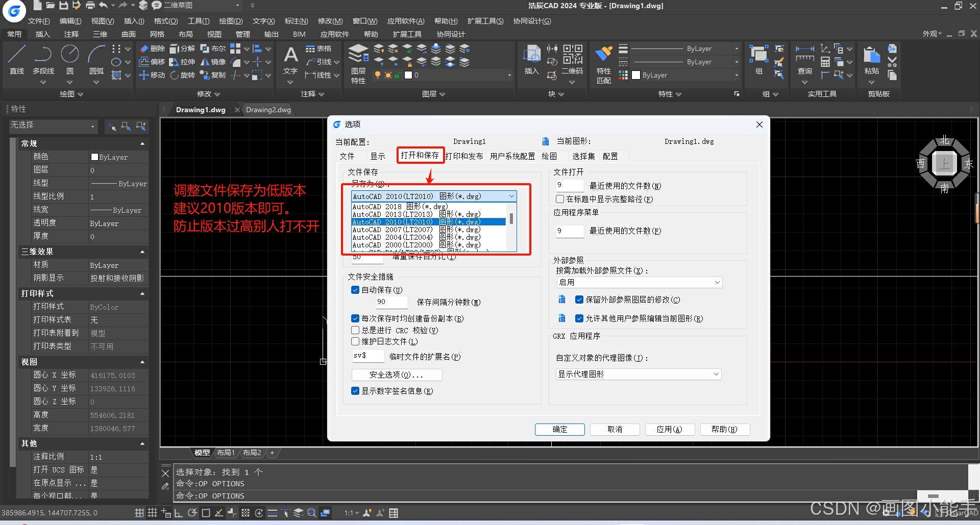The height and width of the screenshot is (525, 980).
Task: Enable maintain log file (维护日志文件)
Action: (355, 341)
